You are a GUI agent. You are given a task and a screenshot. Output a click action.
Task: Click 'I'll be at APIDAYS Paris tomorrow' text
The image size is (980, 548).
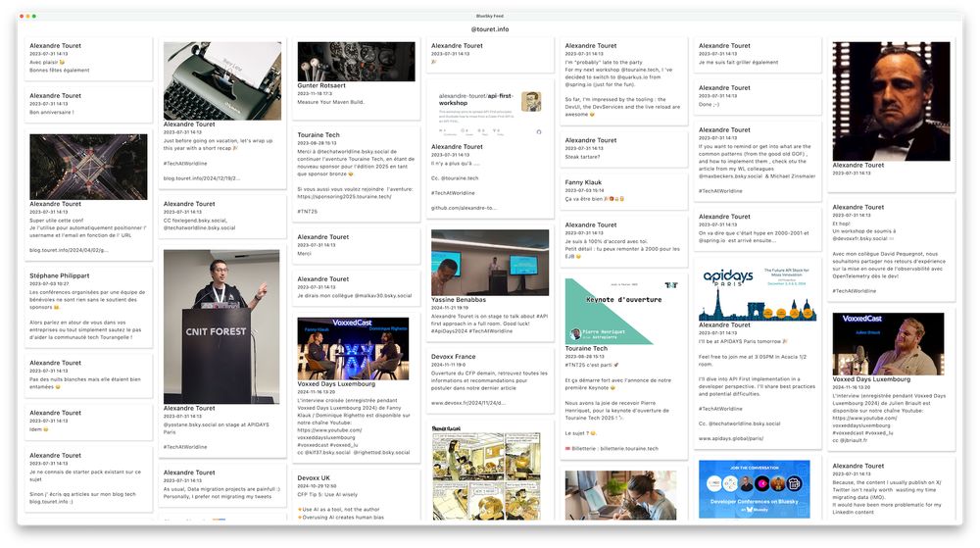[x=743, y=341]
